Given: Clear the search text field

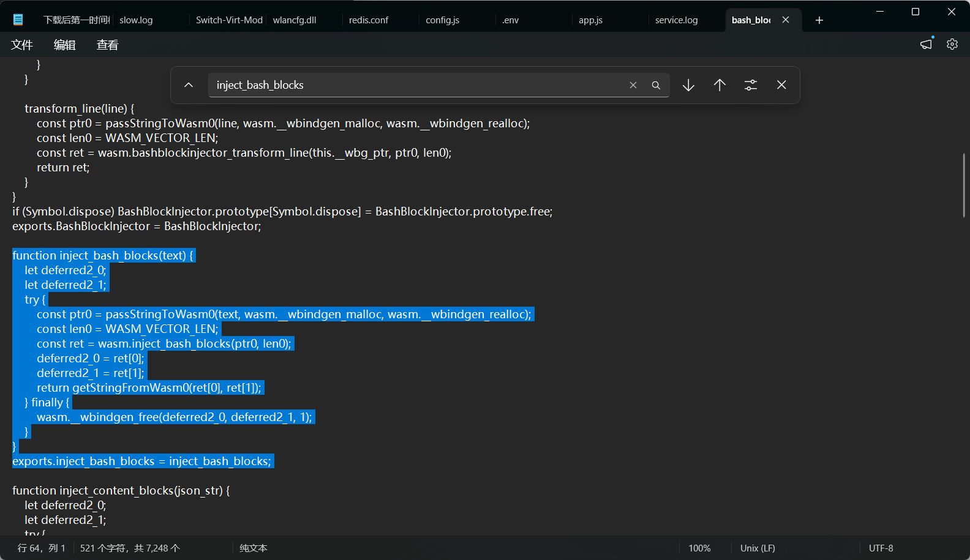Looking at the screenshot, I should (633, 85).
